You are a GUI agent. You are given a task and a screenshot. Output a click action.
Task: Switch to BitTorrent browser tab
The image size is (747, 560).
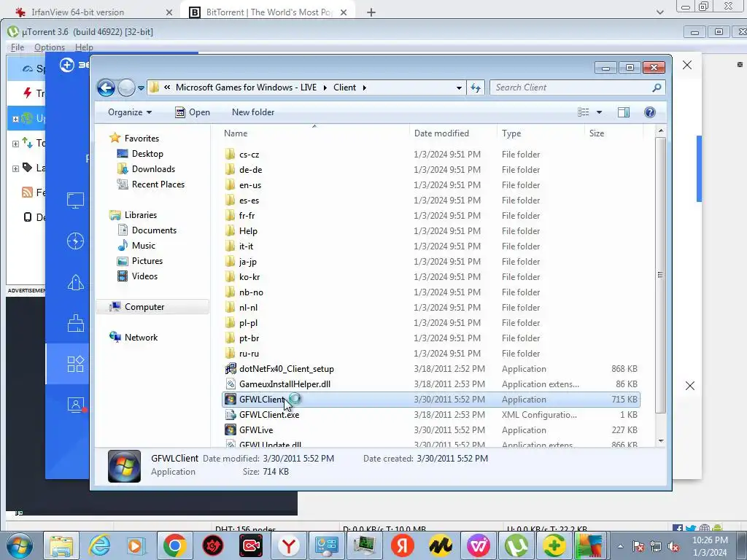point(268,12)
